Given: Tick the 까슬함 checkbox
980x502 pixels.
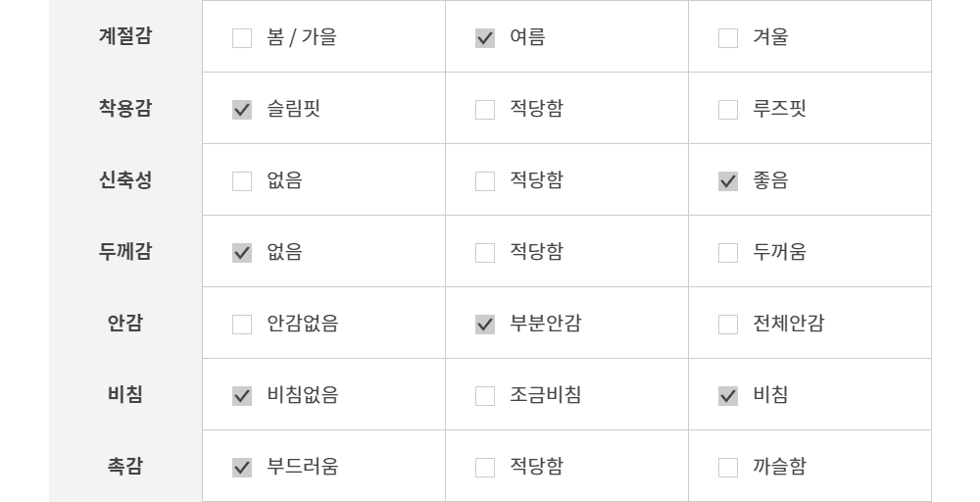Looking at the screenshot, I should point(728,468).
